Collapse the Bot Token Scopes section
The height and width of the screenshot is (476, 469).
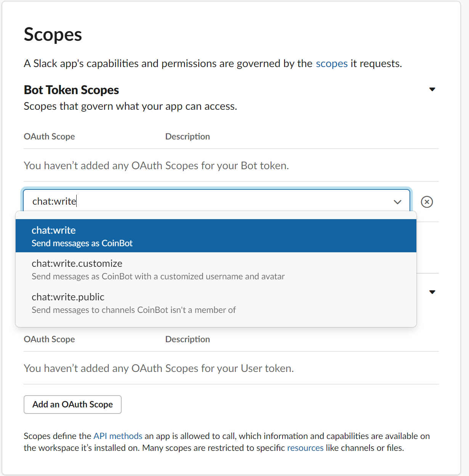pyautogui.click(x=432, y=90)
